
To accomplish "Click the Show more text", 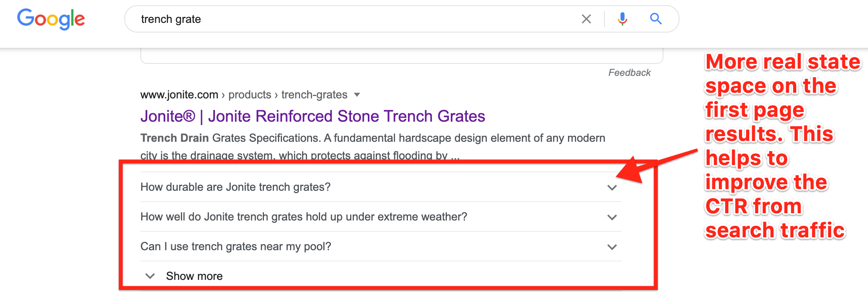I will [194, 276].
